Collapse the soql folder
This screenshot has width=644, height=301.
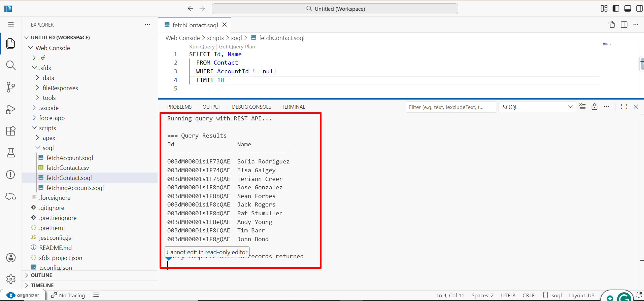pos(38,148)
